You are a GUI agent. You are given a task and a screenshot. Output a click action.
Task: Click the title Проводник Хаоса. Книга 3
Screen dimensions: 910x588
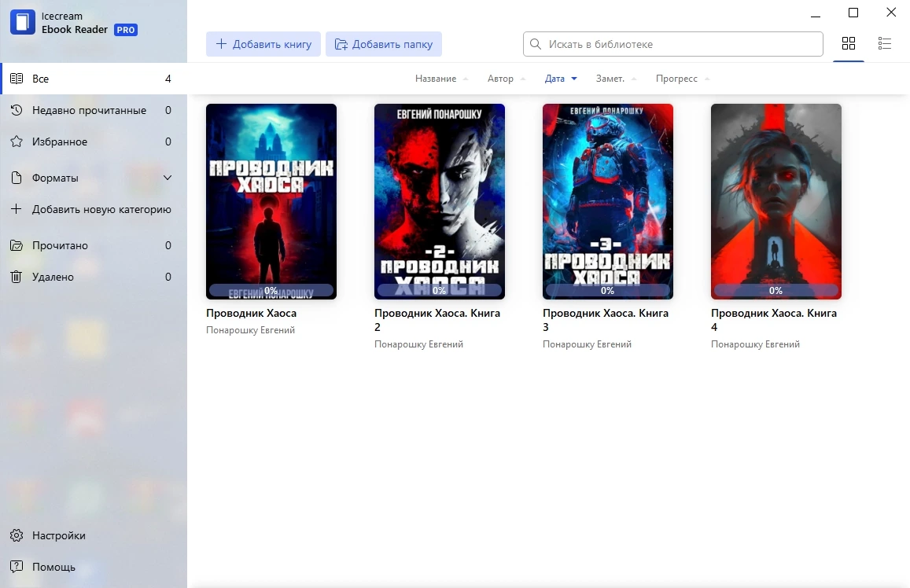pos(606,319)
